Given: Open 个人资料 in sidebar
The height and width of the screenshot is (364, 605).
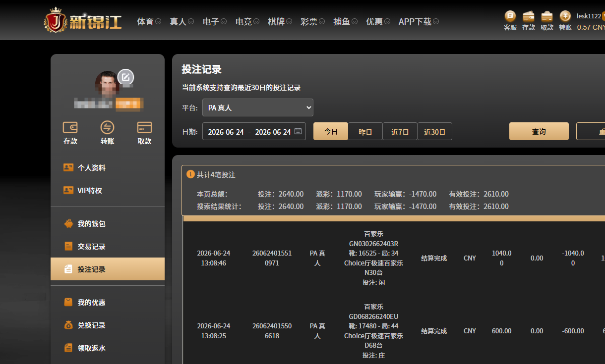Looking at the screenshot, I should click(x=108, y=168).
